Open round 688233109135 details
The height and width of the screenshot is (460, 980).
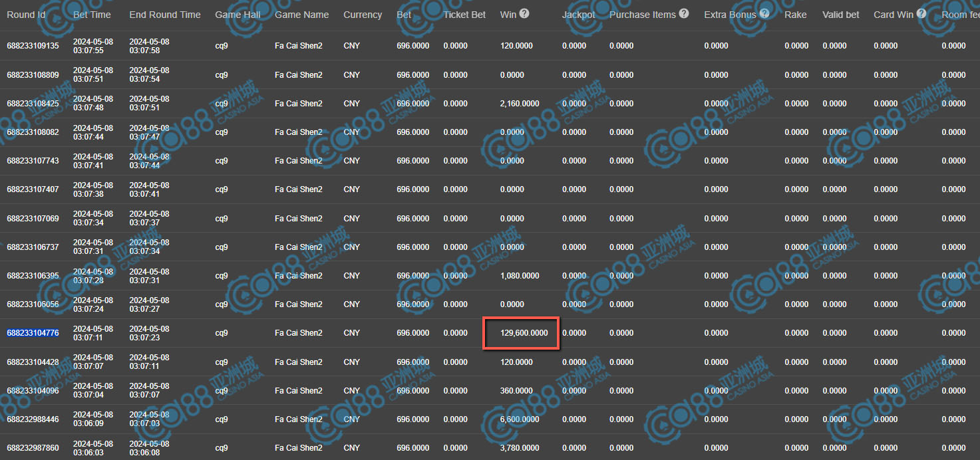pos(33,46)
